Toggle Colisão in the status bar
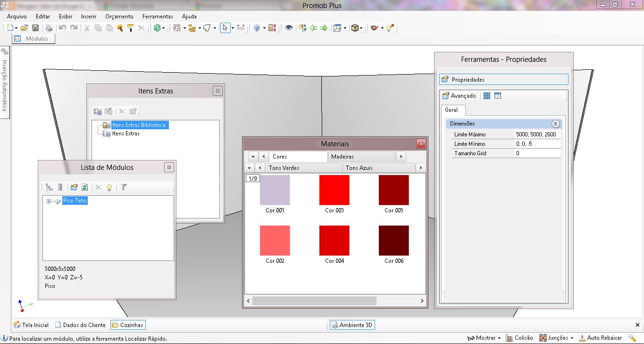The height and width of the screenshot is (344, 644). coord(519,338)
